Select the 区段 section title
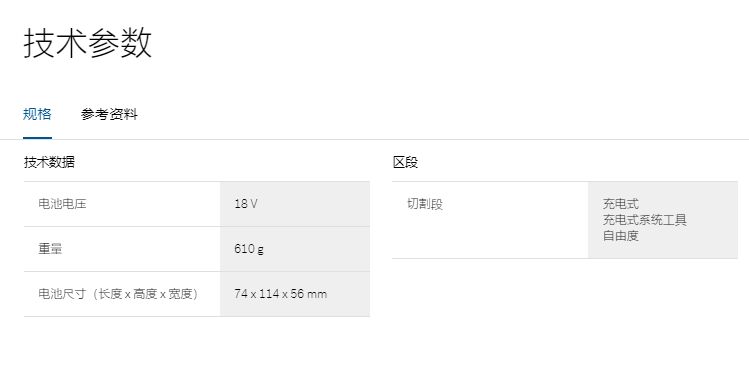This screenshot has height=369, width=749. pos(405,163)
